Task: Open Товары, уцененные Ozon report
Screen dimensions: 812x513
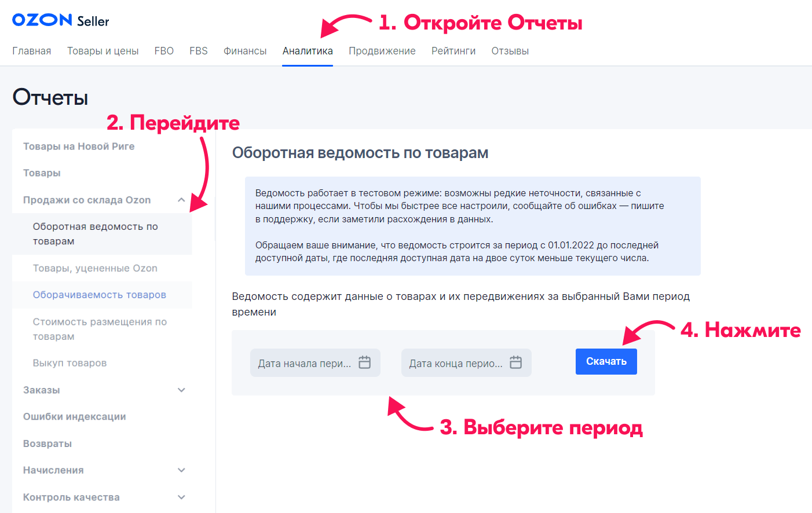Action: click(x=95, y=268)
